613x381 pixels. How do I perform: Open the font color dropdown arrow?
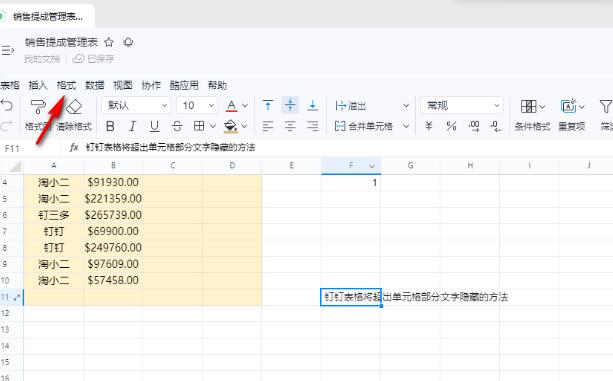tap(245, 106)
